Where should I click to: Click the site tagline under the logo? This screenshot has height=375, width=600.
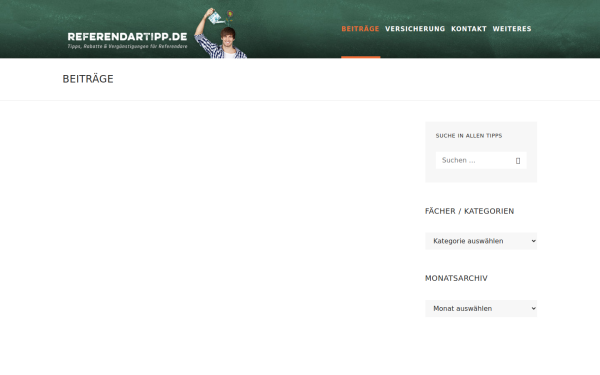point(127,46)
